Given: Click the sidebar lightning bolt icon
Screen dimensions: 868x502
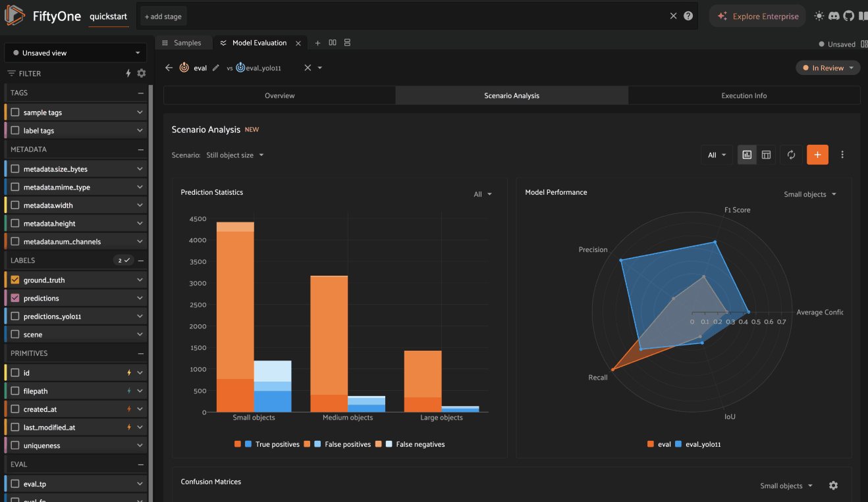Looking at the screenshot, I should 128,74.
